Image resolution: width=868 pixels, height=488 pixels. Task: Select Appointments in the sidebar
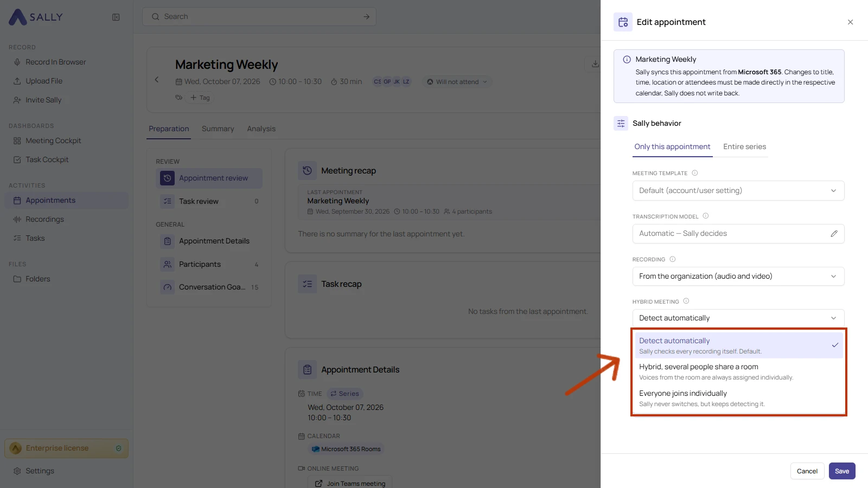point(66,200)
